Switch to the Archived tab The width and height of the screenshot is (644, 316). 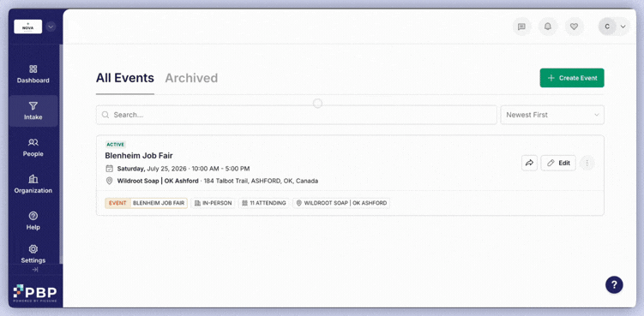pos(191,78)
